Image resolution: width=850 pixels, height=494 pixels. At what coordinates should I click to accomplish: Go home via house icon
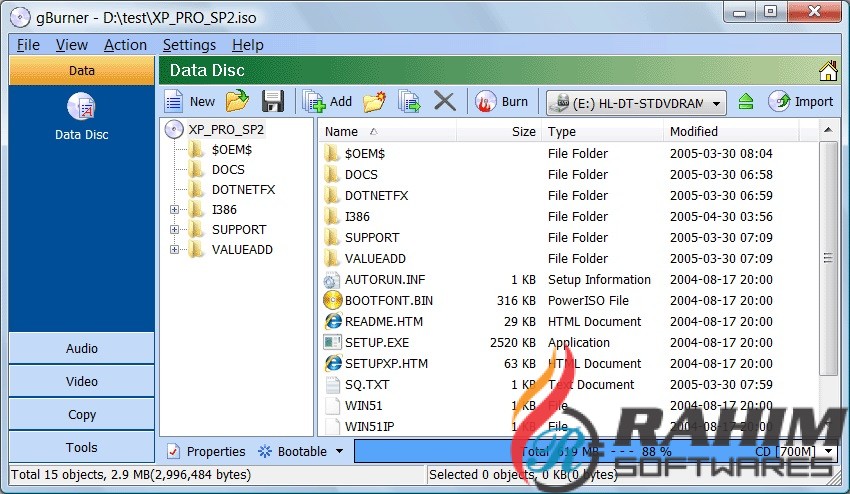(x=828, y=71)
